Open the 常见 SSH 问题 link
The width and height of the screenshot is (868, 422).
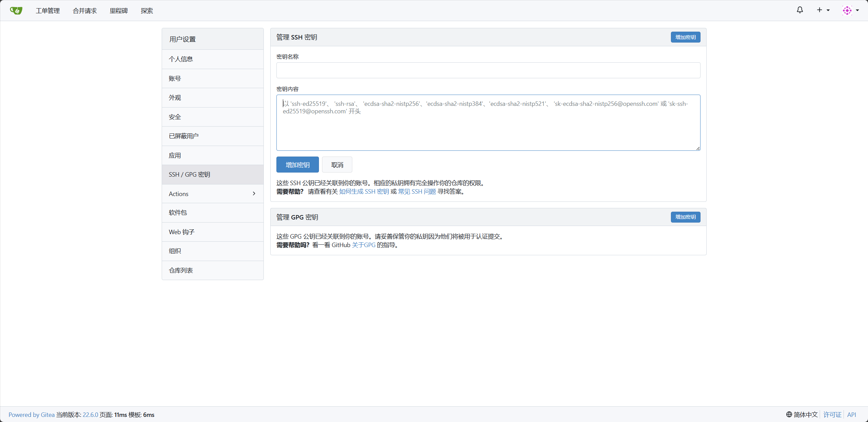(x=417, y=192)
